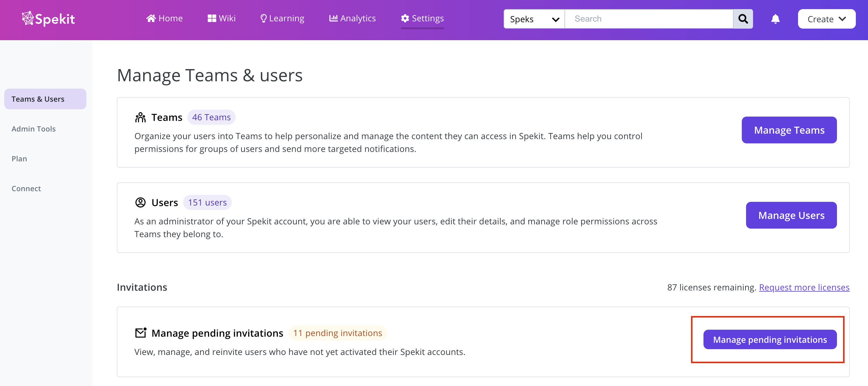
Task: Click the 87 licenses remaining text
Action: tap(711, 287)
